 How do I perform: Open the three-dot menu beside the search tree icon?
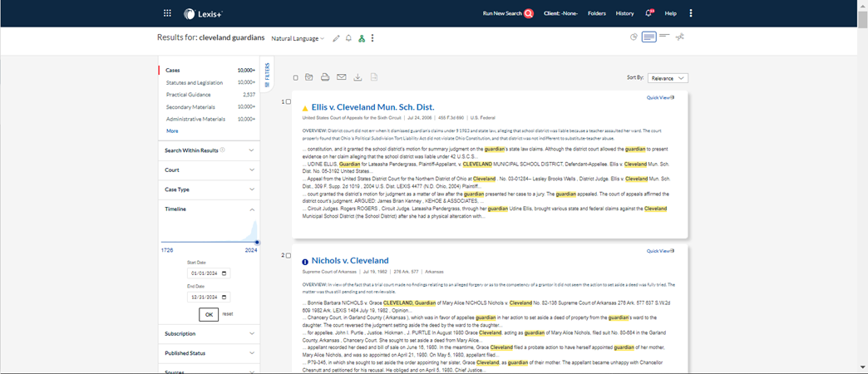pyautogui.click(x=372, y=38)
